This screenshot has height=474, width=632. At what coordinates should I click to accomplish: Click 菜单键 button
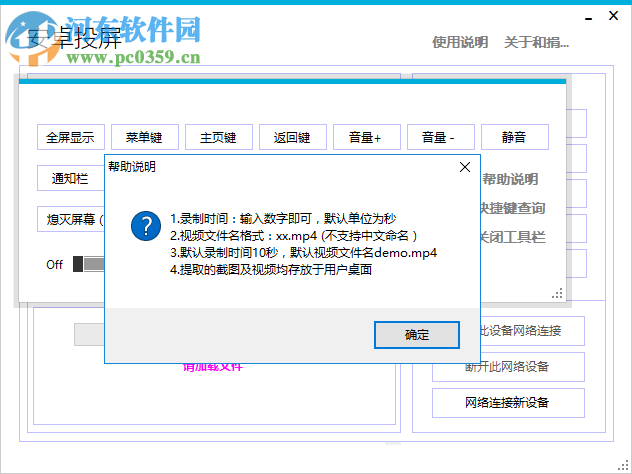(x=145, y=137)
